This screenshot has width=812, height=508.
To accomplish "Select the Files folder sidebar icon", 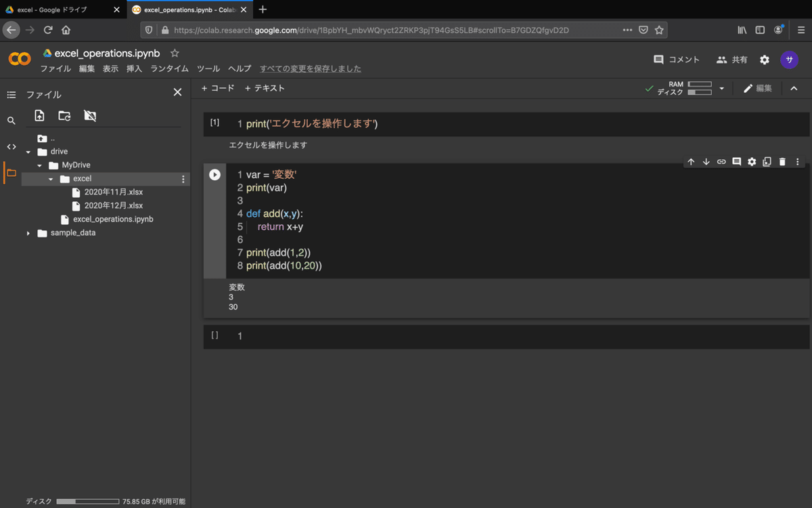I will pos(11,173).
